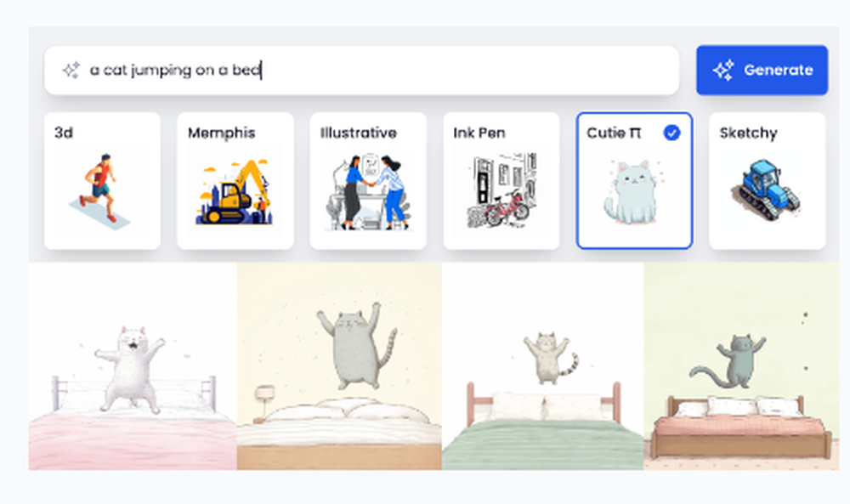This screenshot has width=850, height=504.
Task: Deselect the Cutie Π style via its checkmark badge
Action: tap(671, 132)
